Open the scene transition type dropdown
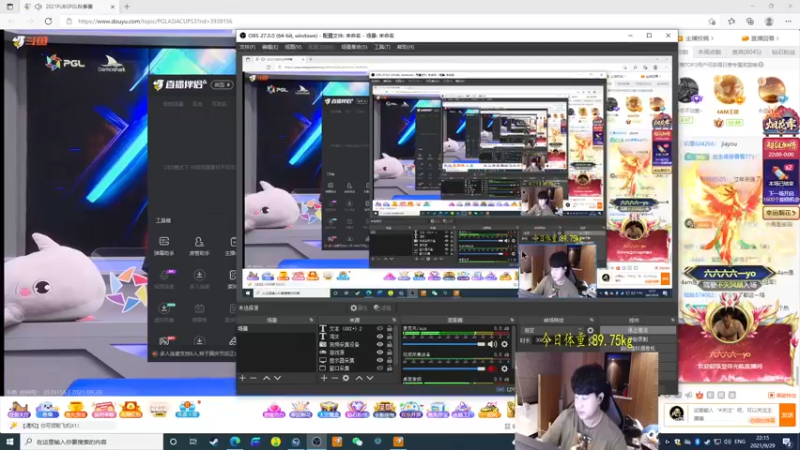The width and height of the screenshot is (800, 450). [552, 330]
